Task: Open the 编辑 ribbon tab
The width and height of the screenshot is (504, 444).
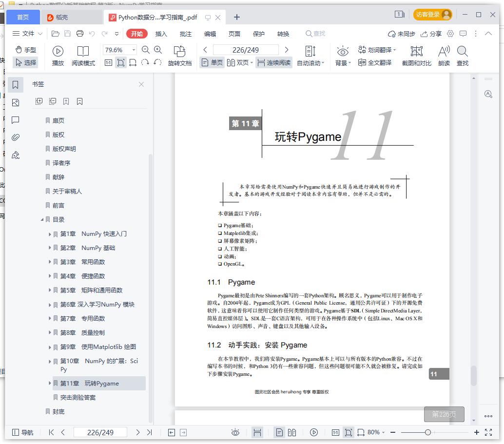Action: pyautogui.click(x=210, y=34)
